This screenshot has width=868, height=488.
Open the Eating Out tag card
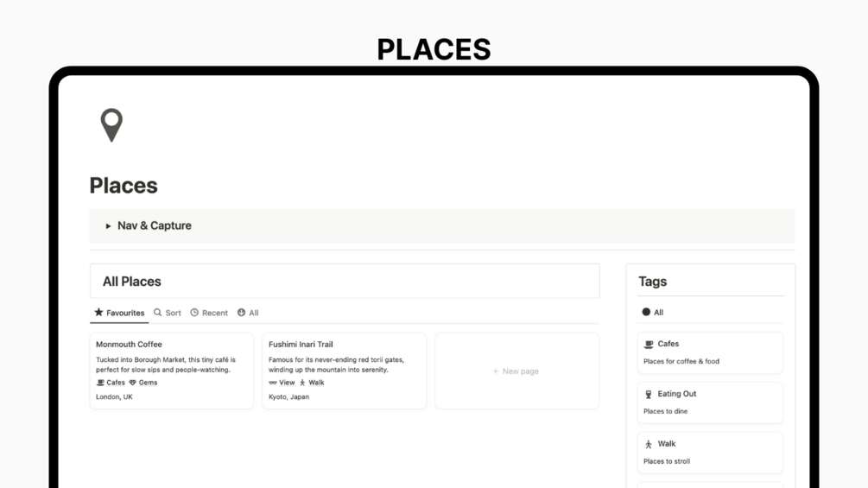[710, 402]
